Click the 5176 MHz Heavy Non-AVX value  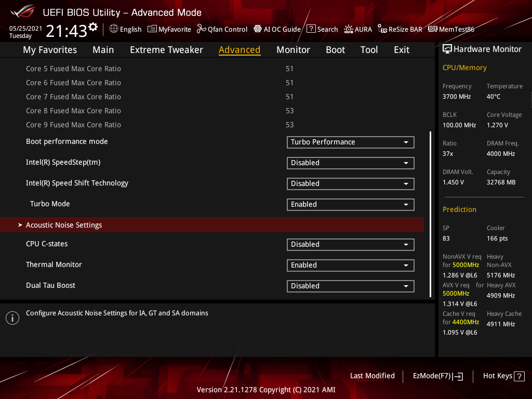(501, 275)
